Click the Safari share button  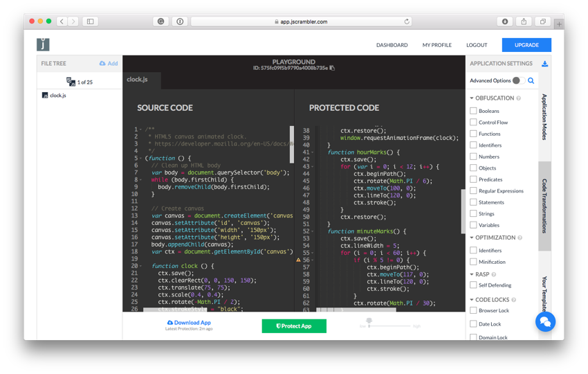click(x=524, y=21)
